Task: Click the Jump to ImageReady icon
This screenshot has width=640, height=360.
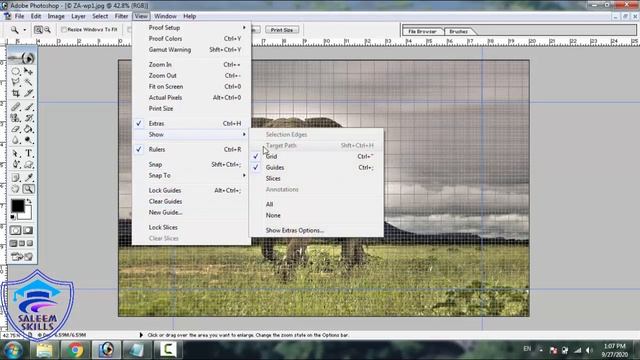Action: [x=22, y=257]
